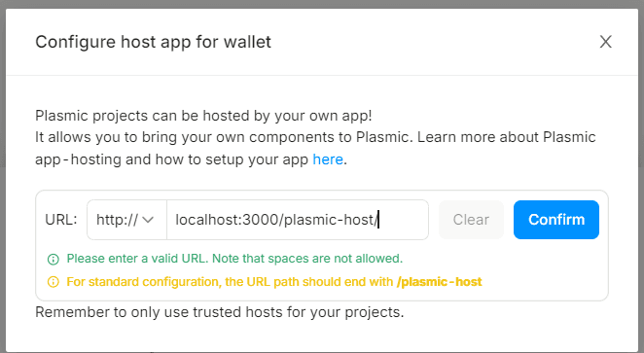Click the 'app-hosting and how to setup' line
Viewport: 644px width, 353px height.
click(171, 159)
